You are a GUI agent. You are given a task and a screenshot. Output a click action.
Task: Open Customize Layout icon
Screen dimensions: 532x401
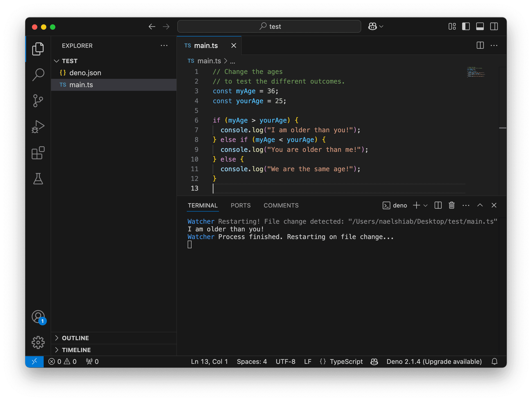pos(452,27)
